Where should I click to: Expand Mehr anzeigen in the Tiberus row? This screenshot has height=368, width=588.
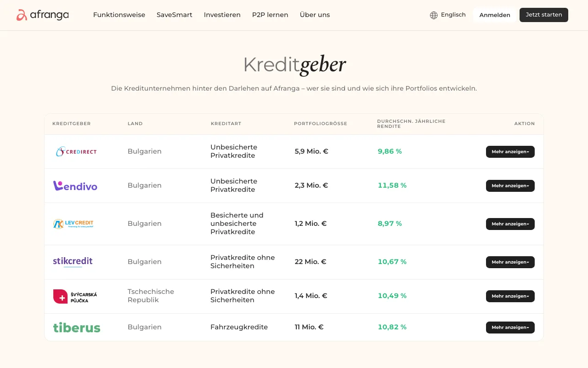pos(510,328)
